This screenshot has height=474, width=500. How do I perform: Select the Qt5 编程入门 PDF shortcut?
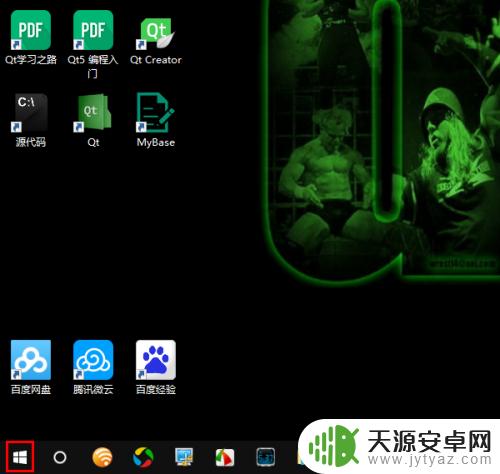[93, 44]
